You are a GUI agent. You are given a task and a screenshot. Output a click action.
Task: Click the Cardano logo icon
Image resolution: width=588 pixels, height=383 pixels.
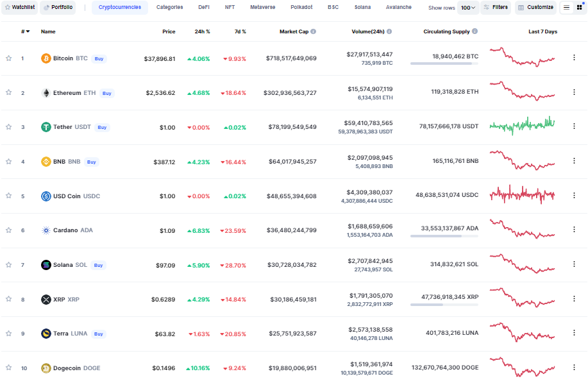pyautogui.click(x=46, y=230)
